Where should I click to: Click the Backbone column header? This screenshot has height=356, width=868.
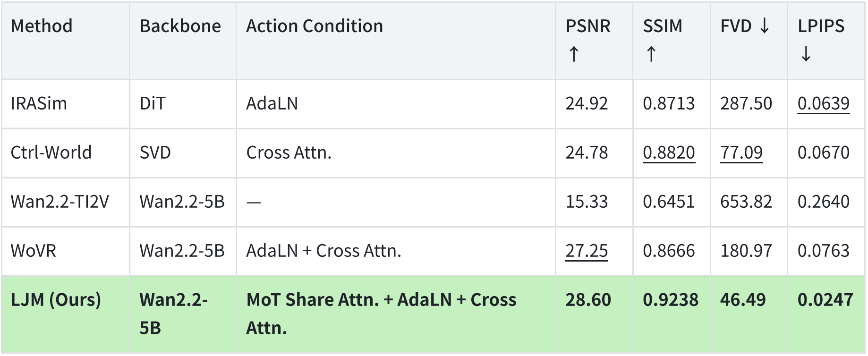tap(183, 41)
